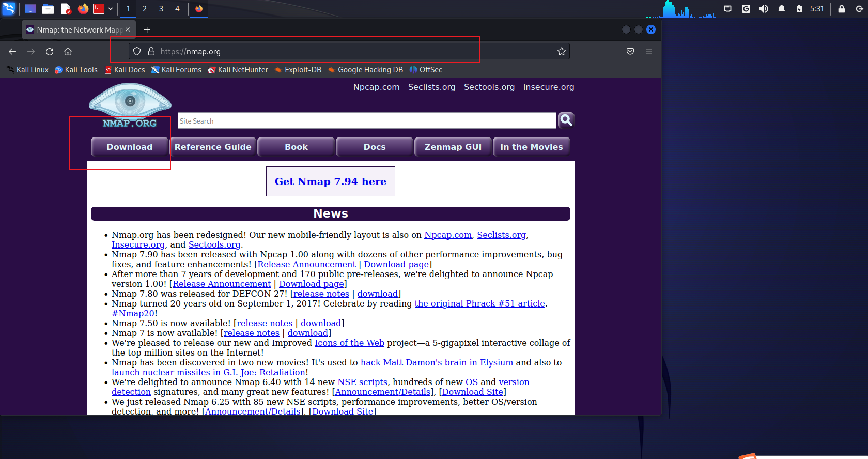Visit Insecure.org in the site header
Image resolution: width=868 pixels, height=459 pixels.
549,87
